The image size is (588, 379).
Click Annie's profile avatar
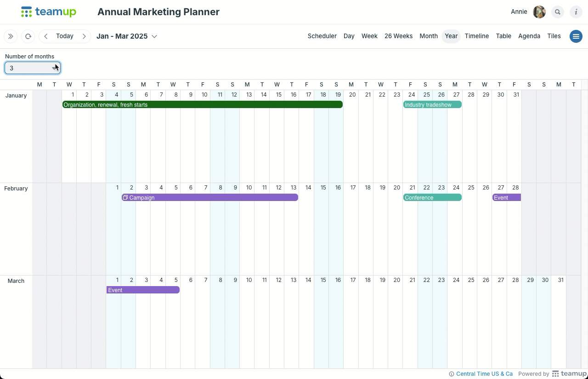[539, 12]
